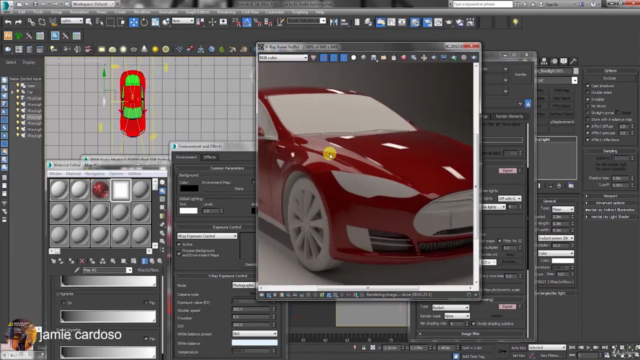Open image sampler Type Bucket dropdown
Image resolution: width=640 pixels, height=360 pixels.
(450, 307)
